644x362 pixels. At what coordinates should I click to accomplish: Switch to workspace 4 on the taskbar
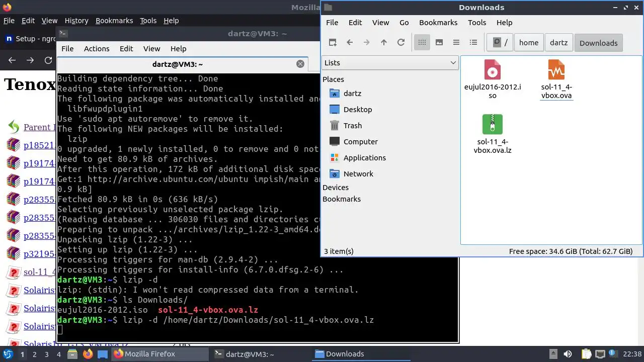[58, 354]
